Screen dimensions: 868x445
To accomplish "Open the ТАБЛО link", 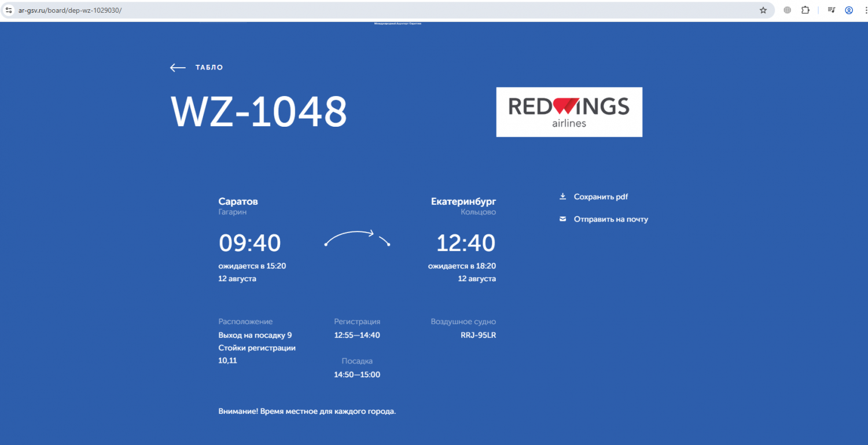I will [209, 68].
